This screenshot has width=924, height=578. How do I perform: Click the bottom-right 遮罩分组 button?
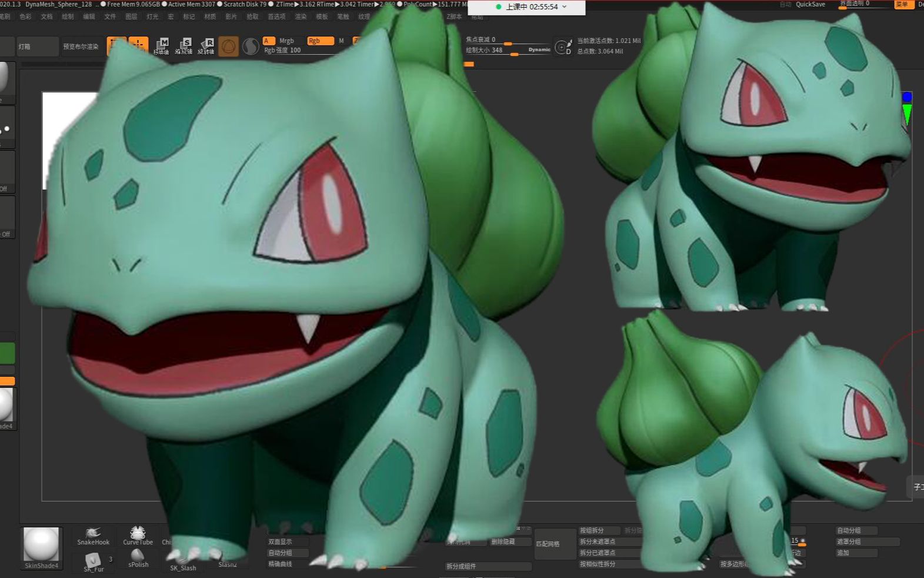point(868,542)
